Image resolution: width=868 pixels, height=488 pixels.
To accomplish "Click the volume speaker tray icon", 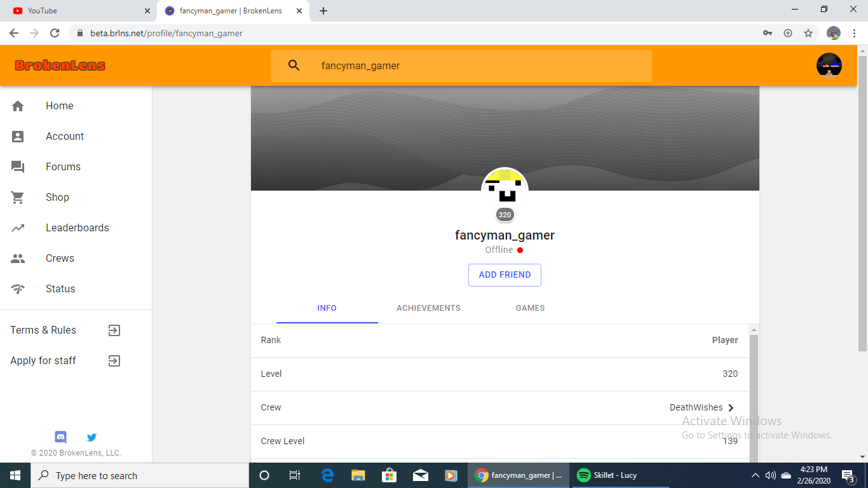I will [x=771, y=475].
